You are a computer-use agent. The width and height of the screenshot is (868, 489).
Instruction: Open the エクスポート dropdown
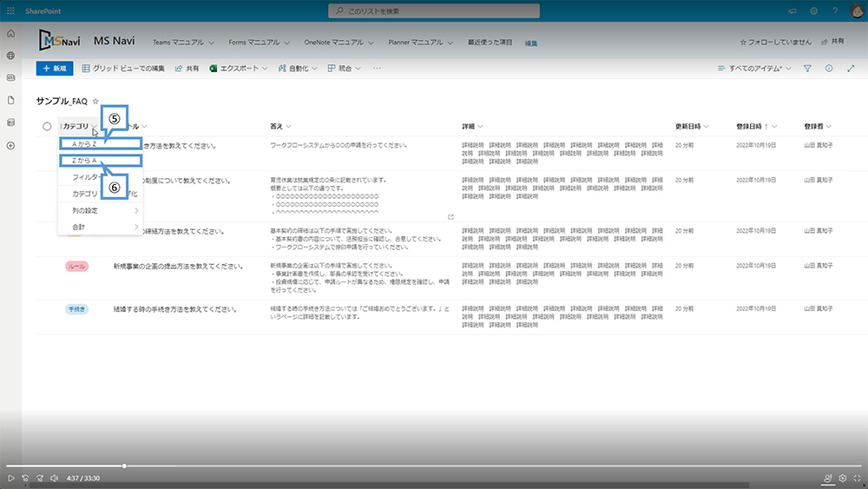click(239, 69)
